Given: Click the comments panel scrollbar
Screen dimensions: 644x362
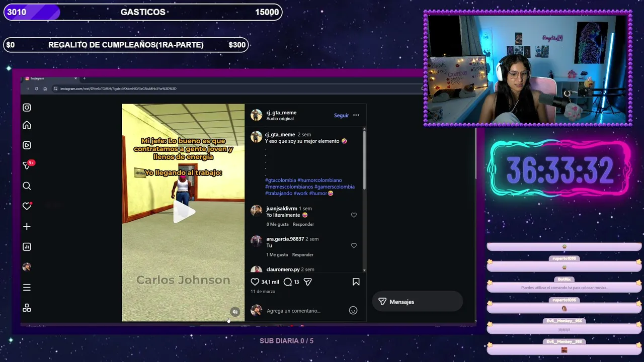Looking at the screenshot, I should 364,160.
